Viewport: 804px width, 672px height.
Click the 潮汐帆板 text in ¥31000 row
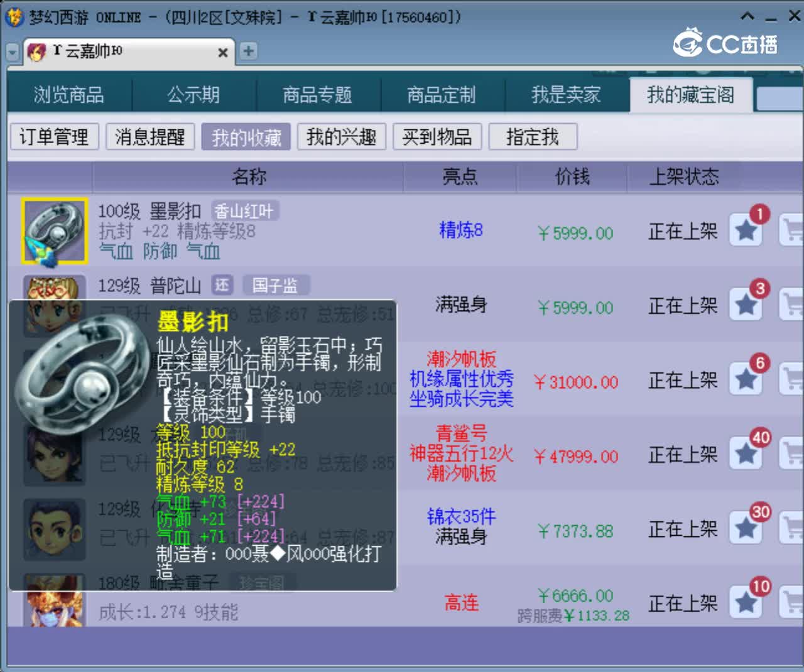462,359
